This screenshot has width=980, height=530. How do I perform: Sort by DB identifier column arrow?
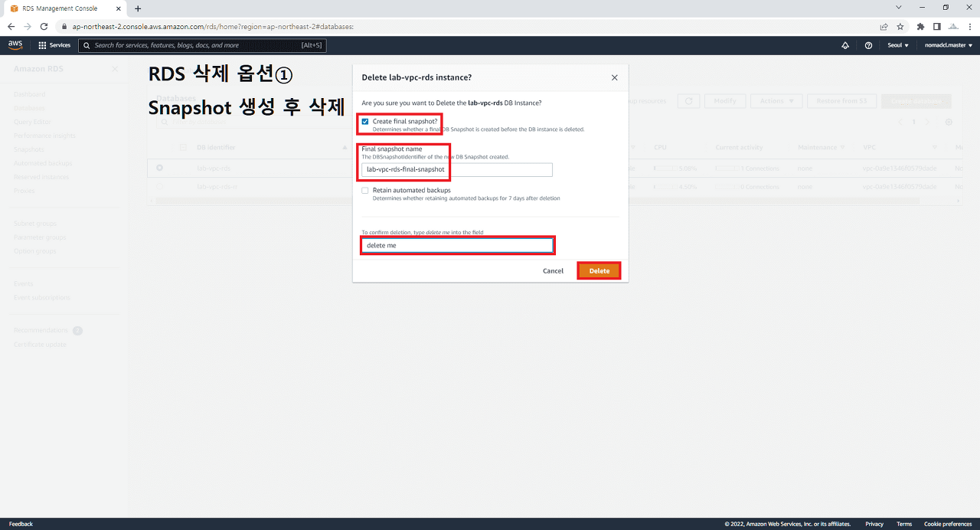click(x=345, y=147)
